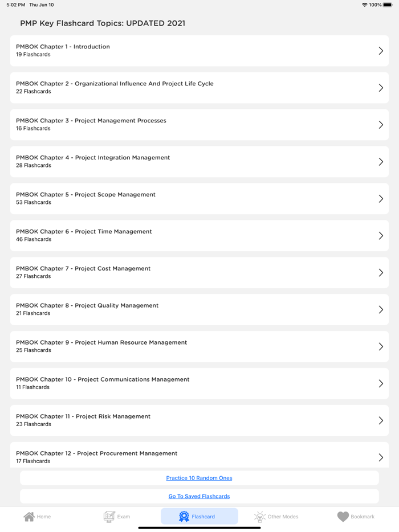Image resolution: width=399 pixels, height=532 pixels.
Task: Expand PMBOK Chapter 7 Cost Management chevron
Action: (x=381, y=272)
